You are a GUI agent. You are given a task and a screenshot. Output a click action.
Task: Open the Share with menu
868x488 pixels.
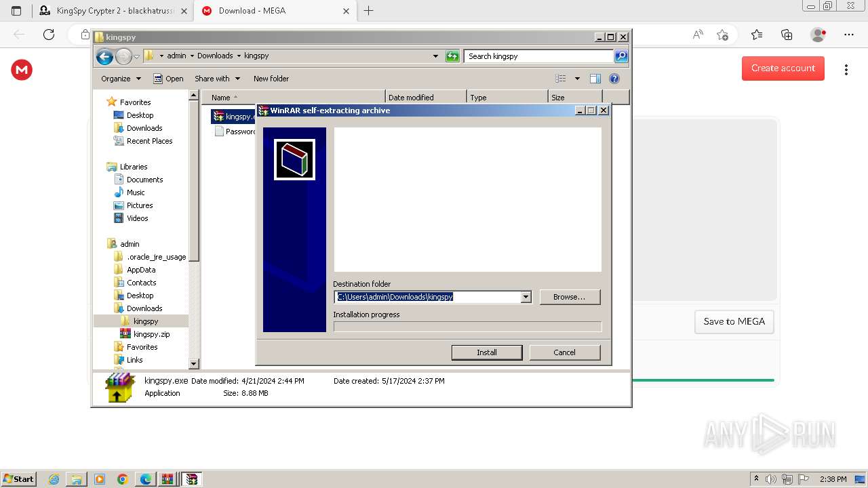[217, 79]
